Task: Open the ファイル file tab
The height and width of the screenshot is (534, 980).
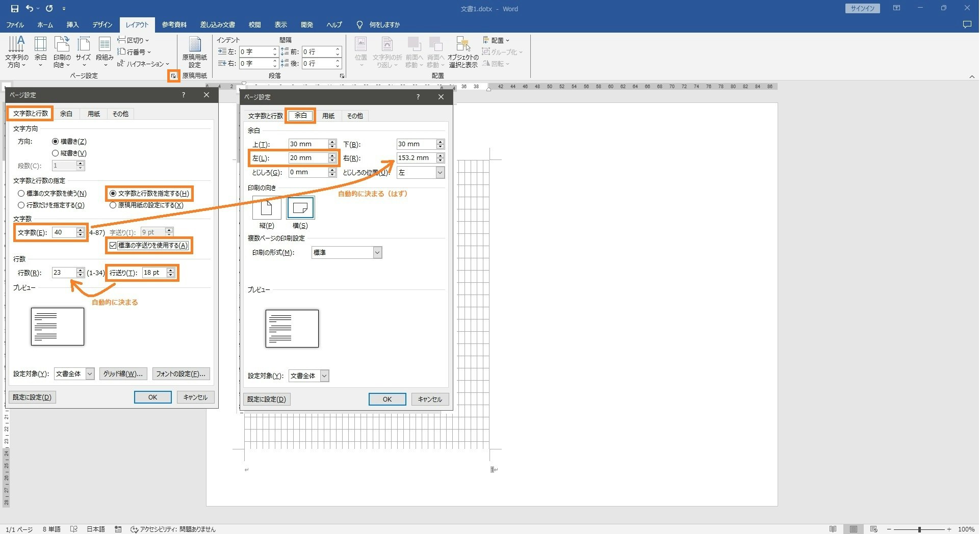Action: pos(15,24)
